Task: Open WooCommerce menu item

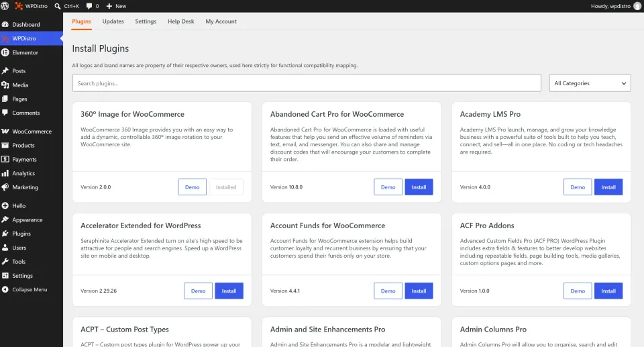Action: point(32,131)
